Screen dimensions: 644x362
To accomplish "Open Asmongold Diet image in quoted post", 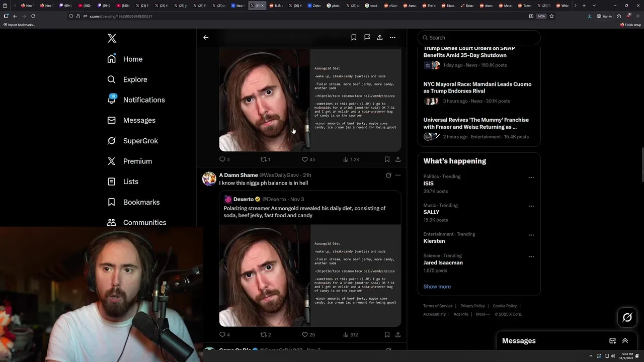I will click(310, 276).
